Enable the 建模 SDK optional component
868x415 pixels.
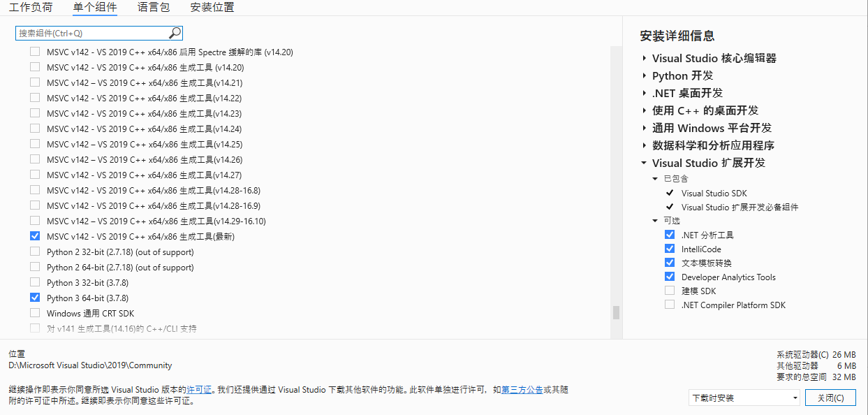669,291
